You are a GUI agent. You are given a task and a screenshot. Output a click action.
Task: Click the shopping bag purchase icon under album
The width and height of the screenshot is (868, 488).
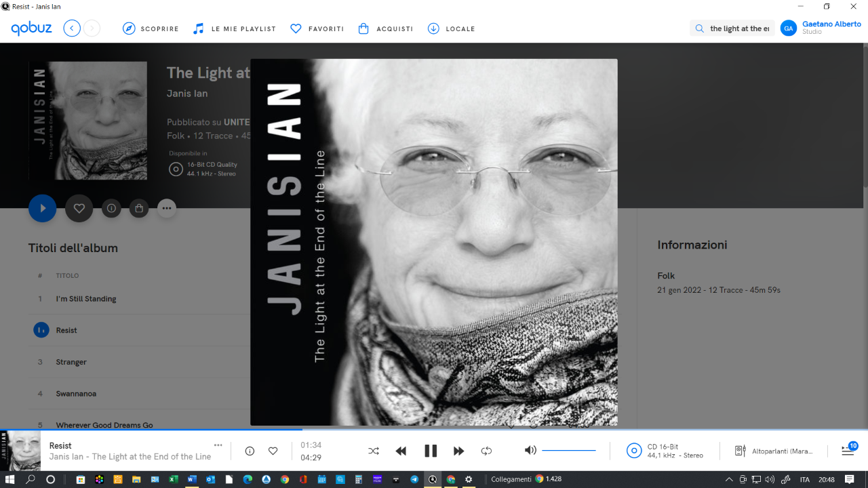pos(139,208)
